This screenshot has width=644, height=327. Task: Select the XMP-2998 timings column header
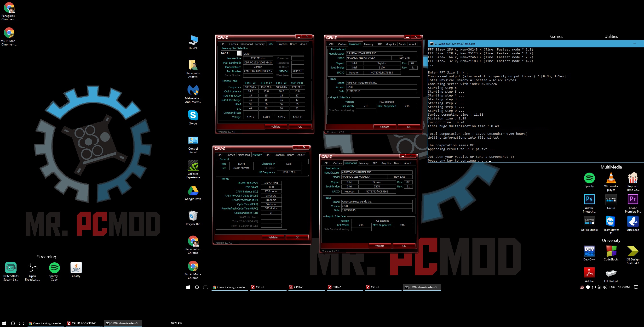[297, 83]
